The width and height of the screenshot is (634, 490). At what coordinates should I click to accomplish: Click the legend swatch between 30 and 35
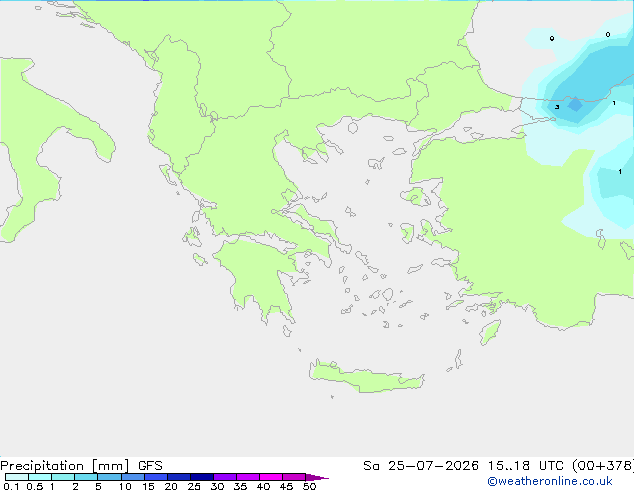(225, 477)
